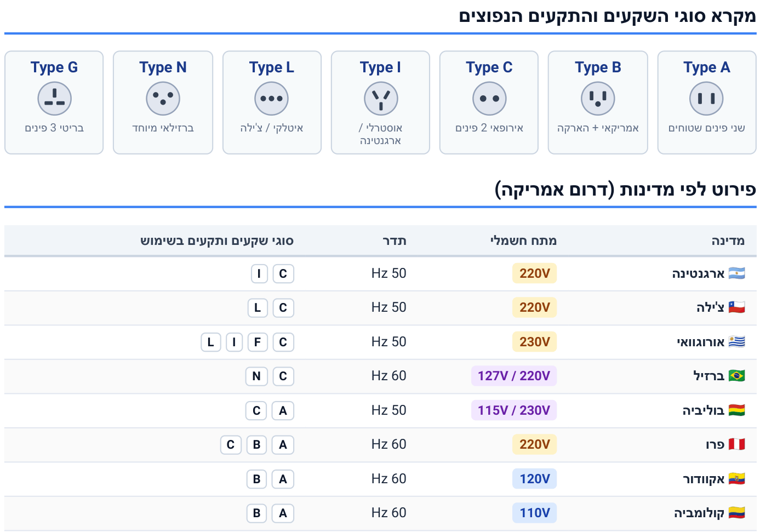Screen dimensions: 760x532
Task: Click the Type B socket icon
Action: coord(598,99)
